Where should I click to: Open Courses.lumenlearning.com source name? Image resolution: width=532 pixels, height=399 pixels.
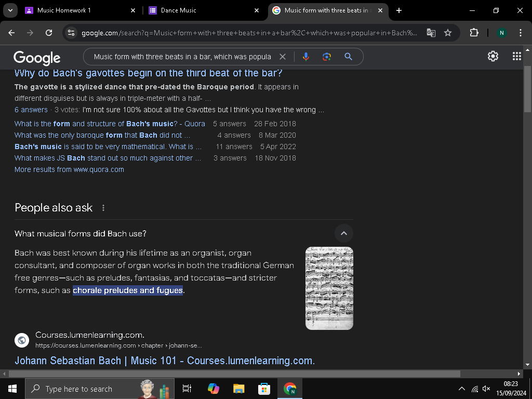90,335
